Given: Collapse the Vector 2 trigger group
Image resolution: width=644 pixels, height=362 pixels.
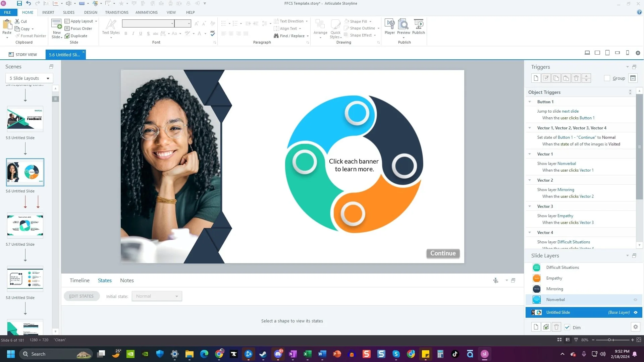Looking at the screenshot, I should click(530, 180).
